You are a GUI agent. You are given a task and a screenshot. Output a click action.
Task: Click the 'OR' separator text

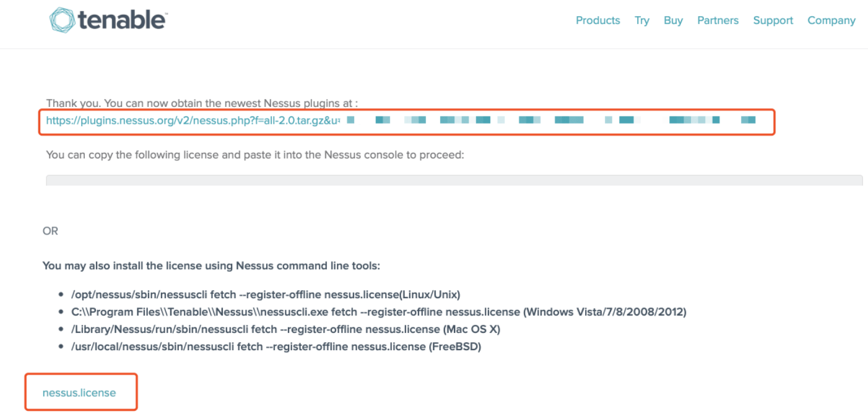point(50,231)
